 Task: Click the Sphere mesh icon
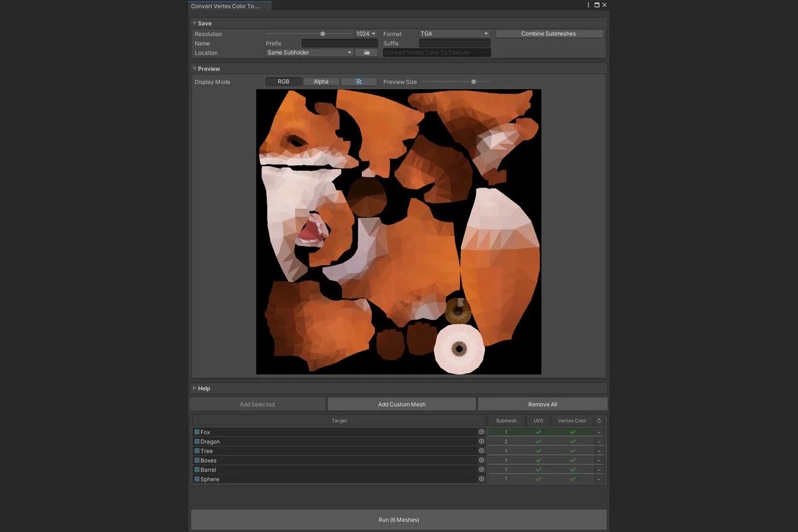tap(198, 479)
